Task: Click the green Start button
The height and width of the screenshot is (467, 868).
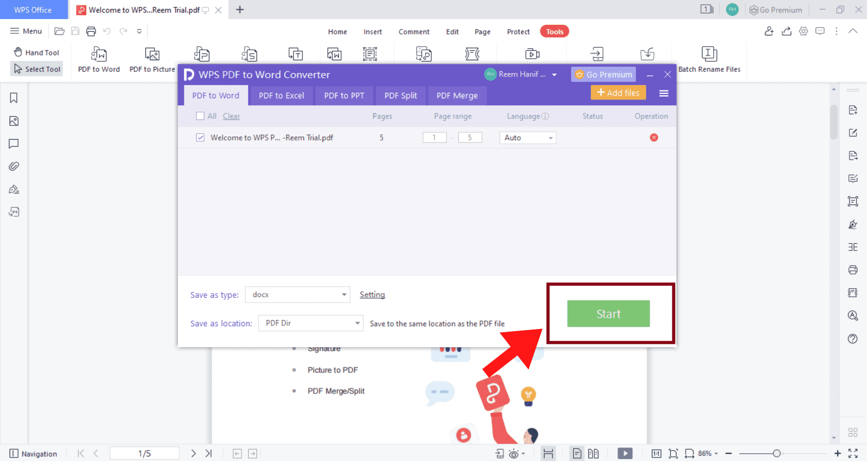Action: [x=609, y=315]
